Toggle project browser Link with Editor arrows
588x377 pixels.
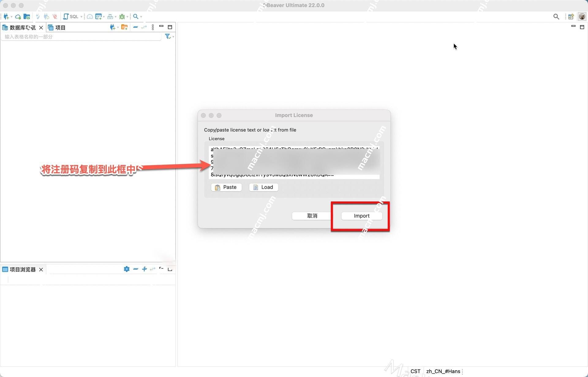click(x=153, y=269)
